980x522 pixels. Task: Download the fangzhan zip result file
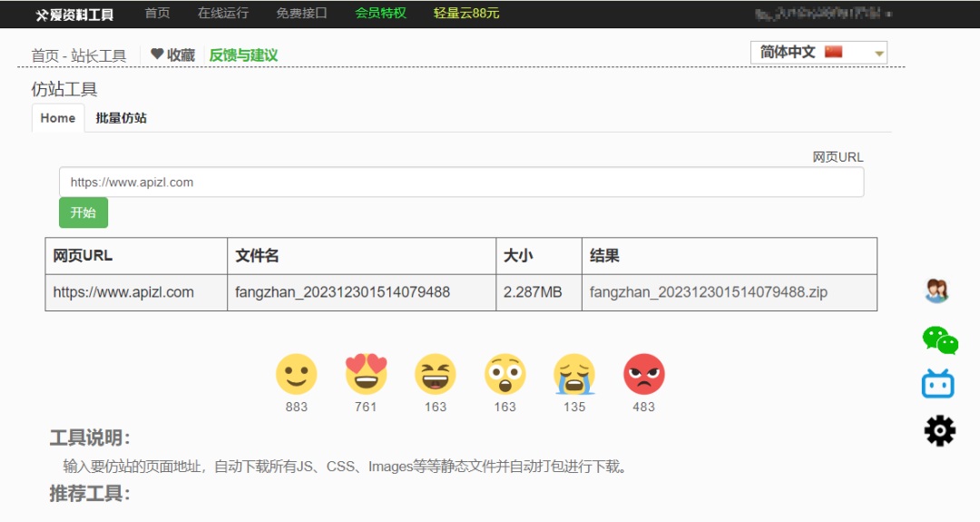coord(708,292)
